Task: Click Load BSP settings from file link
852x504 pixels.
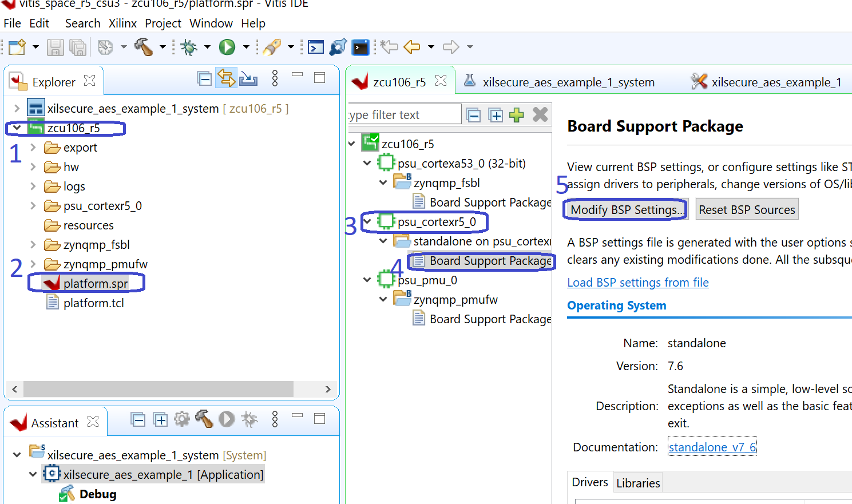Action: tap(638, 283)
